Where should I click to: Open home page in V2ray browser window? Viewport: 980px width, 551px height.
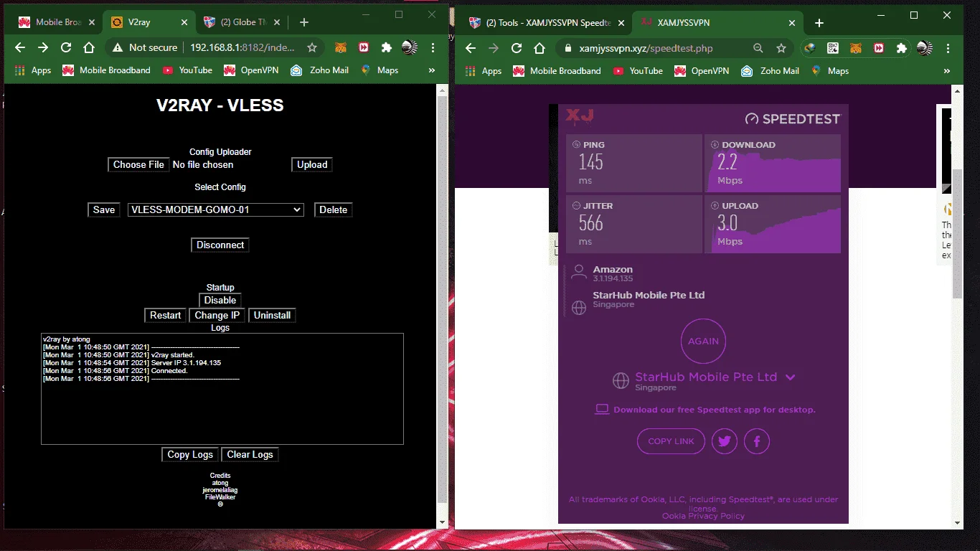click(89, 47)
